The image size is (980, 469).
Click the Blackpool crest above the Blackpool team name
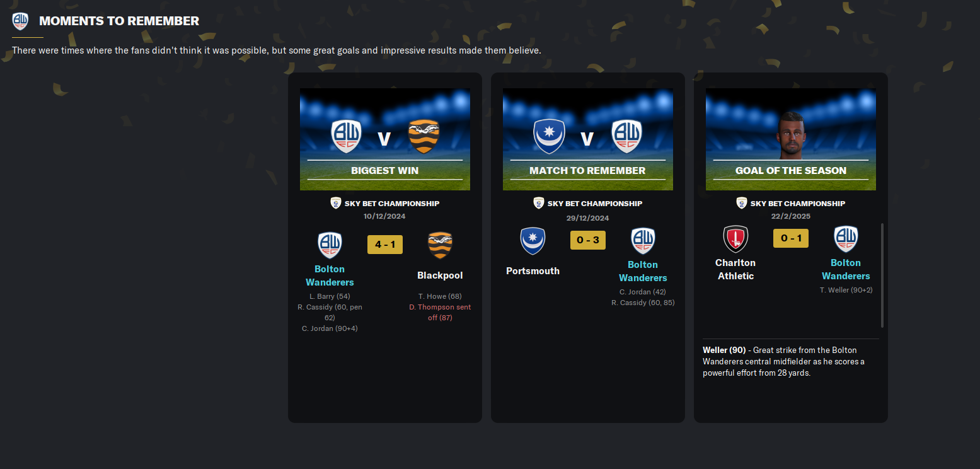(440, 245)
